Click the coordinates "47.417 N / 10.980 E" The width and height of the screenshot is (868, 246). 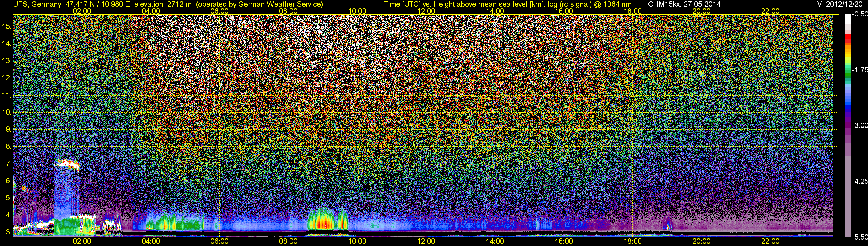(x=98, y=4)
